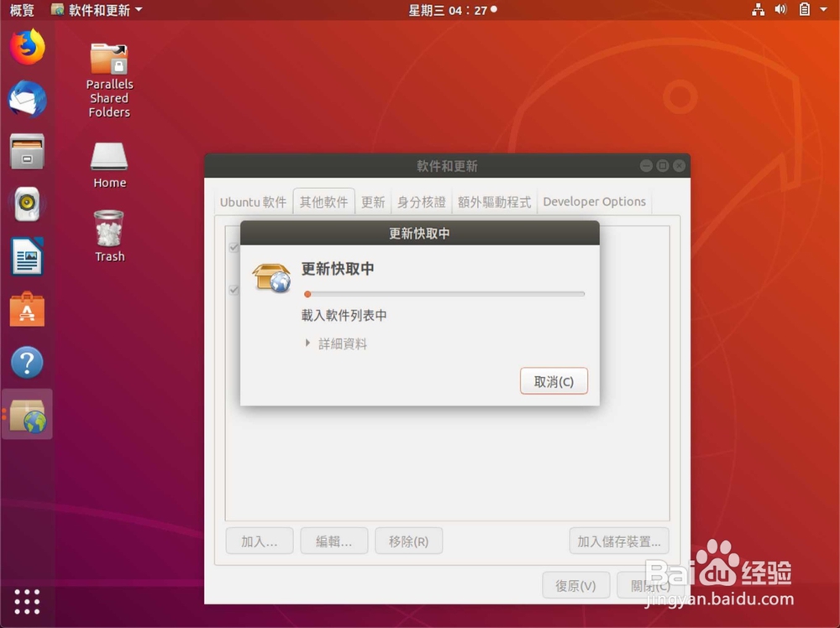
Task: Open the Help application from the dock
Action: click(x=26, y=362)
